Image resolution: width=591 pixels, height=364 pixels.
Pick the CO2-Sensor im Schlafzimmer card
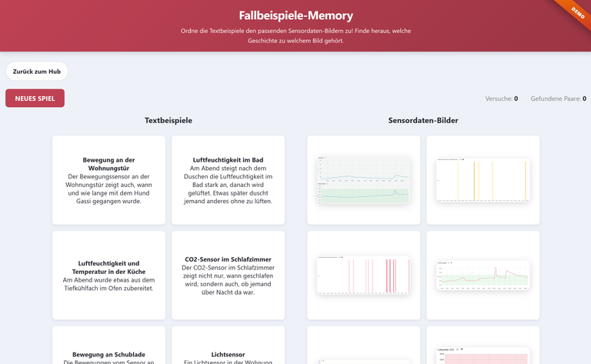coord(228,275)
